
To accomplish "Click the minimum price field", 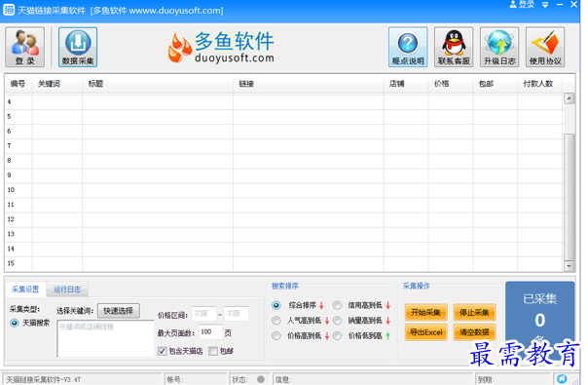I will 204,314.
